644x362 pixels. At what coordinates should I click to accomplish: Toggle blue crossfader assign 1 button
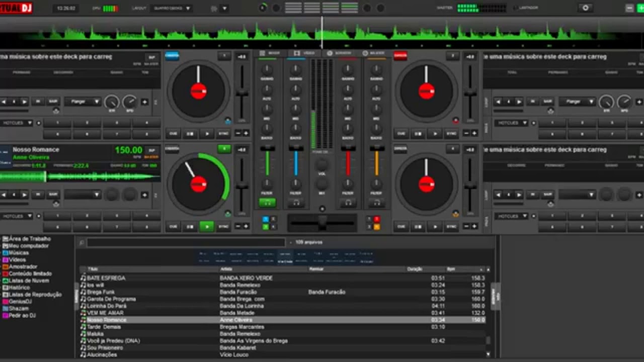(266, 219)
